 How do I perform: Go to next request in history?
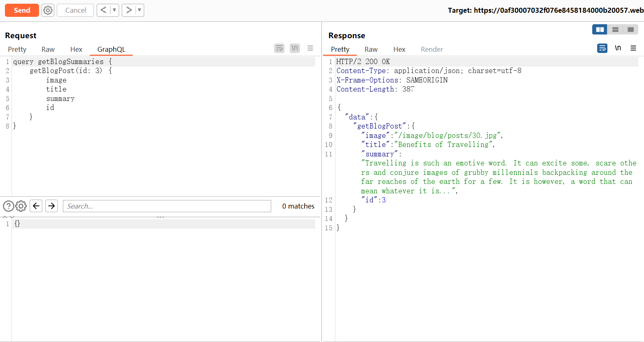coord(129,10)
